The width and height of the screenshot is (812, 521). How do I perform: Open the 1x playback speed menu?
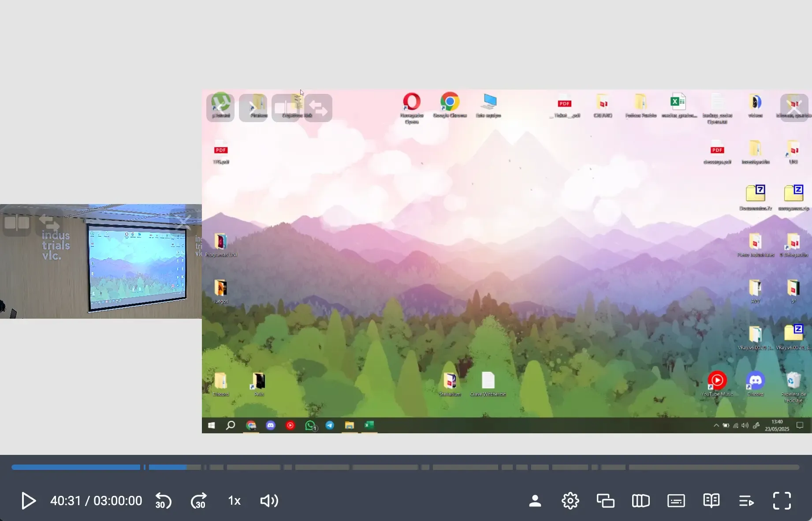pos(234,501)
